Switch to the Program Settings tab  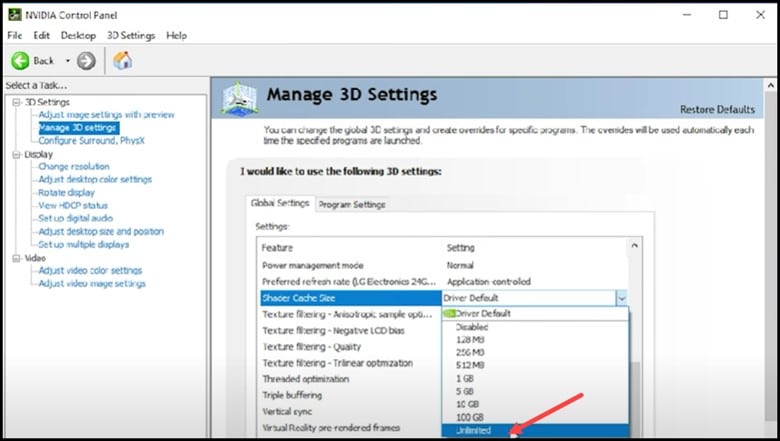(351, 205)
